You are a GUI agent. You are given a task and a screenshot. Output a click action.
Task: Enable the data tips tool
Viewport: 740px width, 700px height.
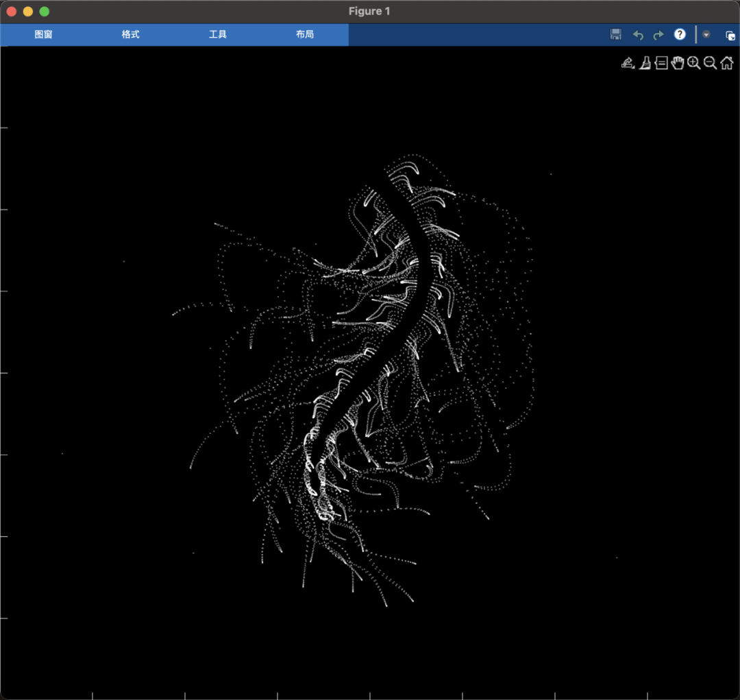(661, 63)
